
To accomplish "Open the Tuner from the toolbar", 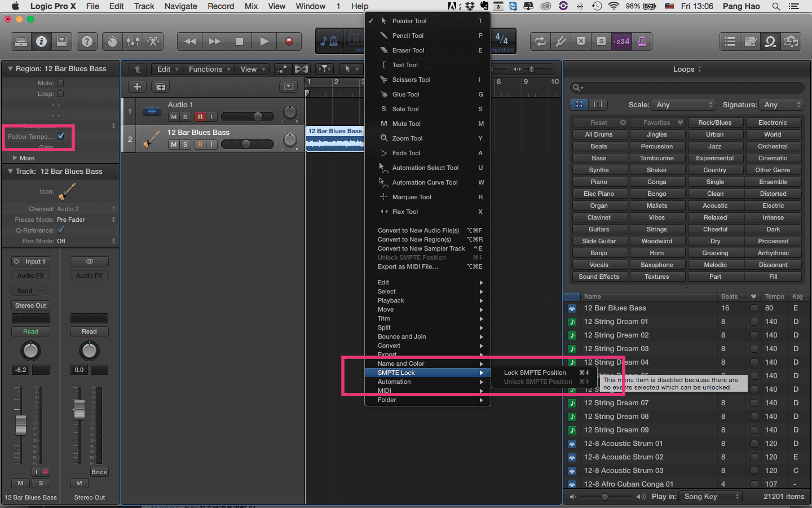I will [561, 41].
